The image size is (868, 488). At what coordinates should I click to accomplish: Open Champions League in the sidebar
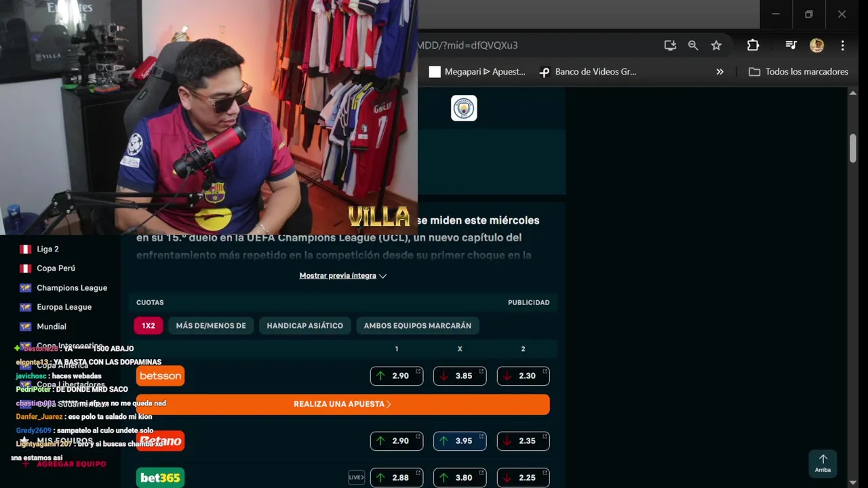tap(71, 288)
